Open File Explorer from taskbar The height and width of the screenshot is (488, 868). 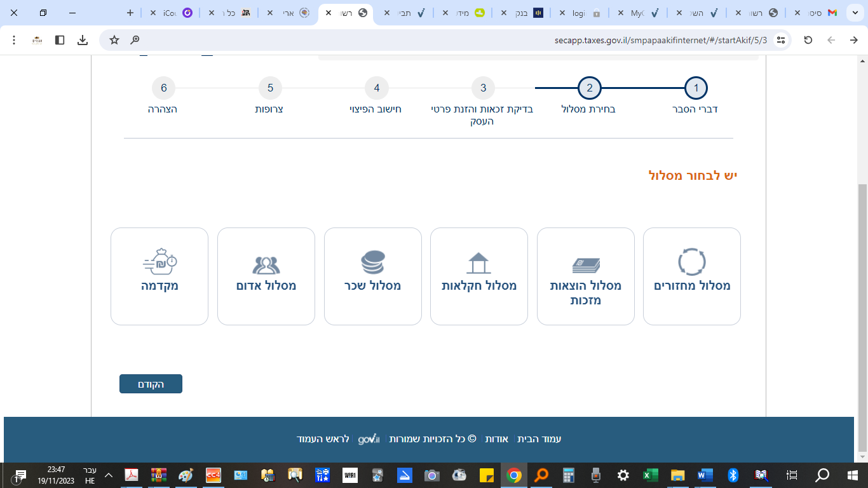(678, 475)
